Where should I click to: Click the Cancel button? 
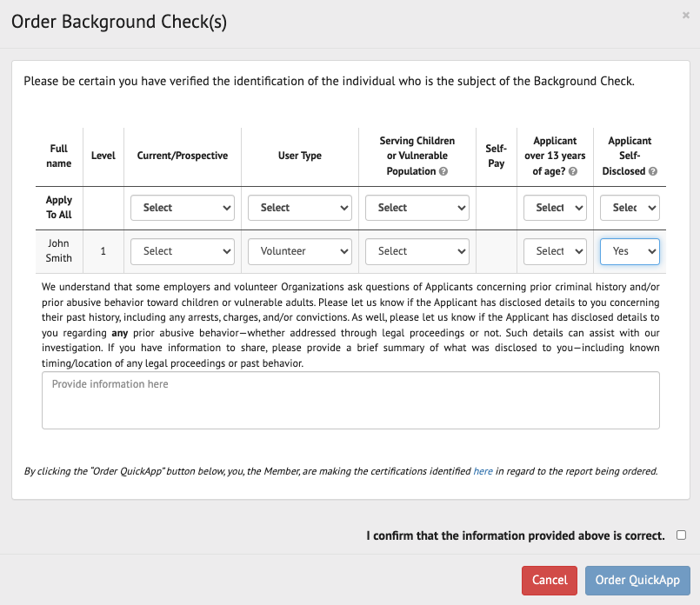[550, 581]
